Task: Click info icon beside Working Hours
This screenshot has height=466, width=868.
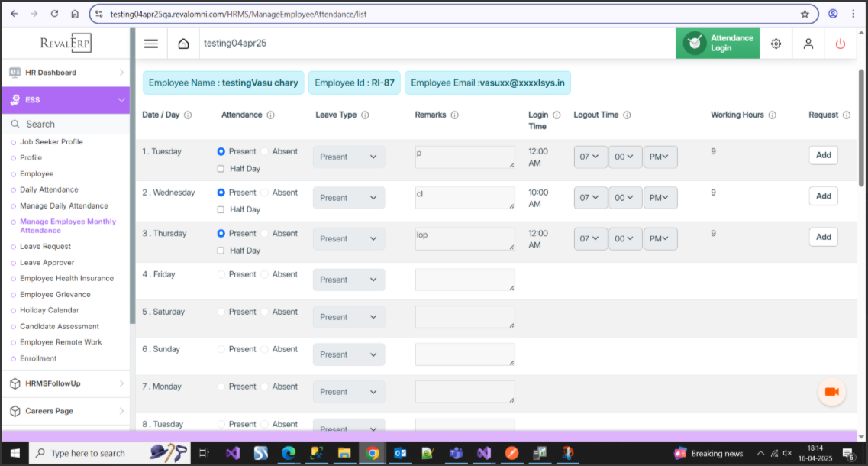Action: [772, 115]
